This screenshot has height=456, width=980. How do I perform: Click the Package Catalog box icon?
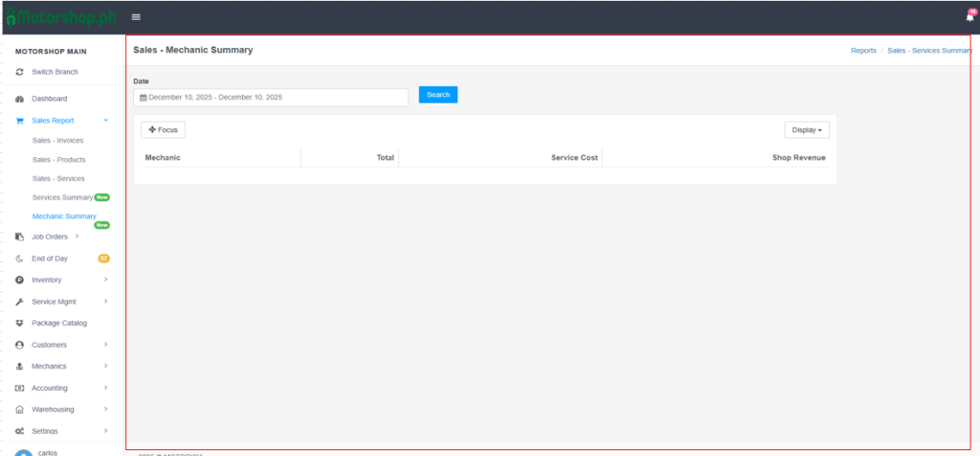(20, 323)
